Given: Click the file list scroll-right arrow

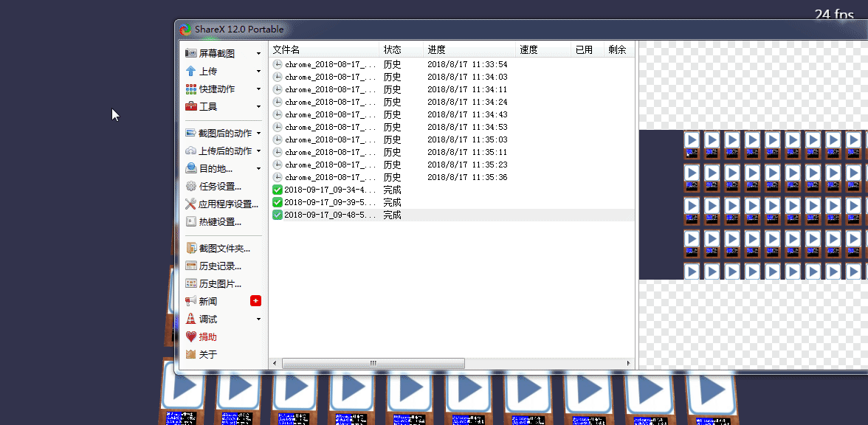Looking at the screenshot, I should [x=628, y=364].
